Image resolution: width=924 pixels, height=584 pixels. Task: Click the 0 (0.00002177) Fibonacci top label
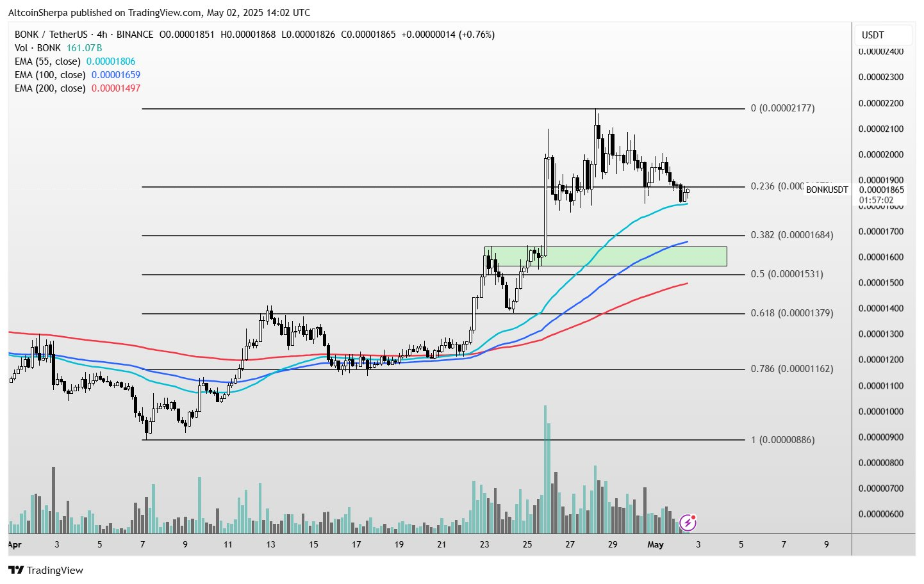(x=783, y=108)
